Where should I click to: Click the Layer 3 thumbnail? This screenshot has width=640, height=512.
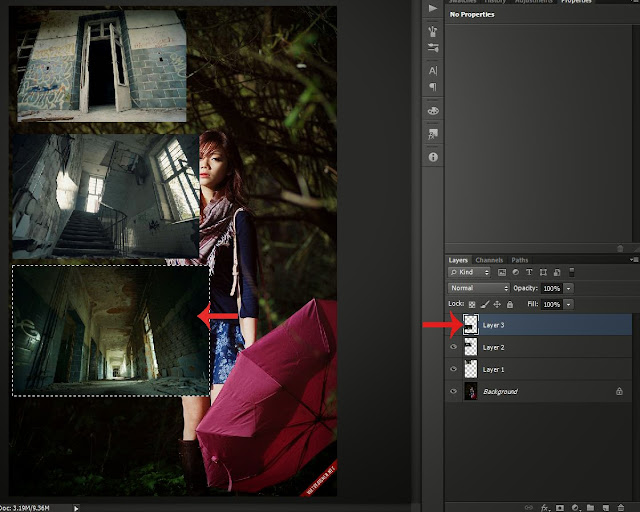(x=471, y=325)
